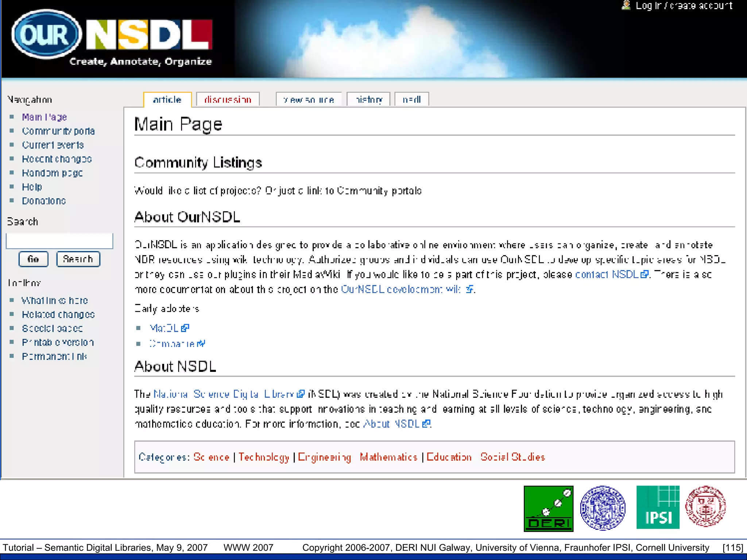Open the Science category link
This screenshot has height=560, width=747.
211,457
